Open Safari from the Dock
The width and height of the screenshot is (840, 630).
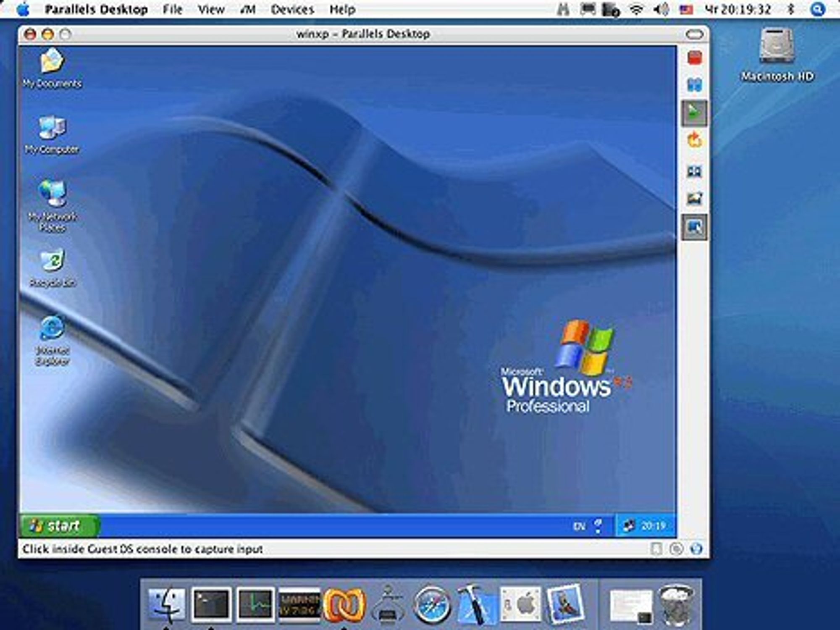click(431, 605)
